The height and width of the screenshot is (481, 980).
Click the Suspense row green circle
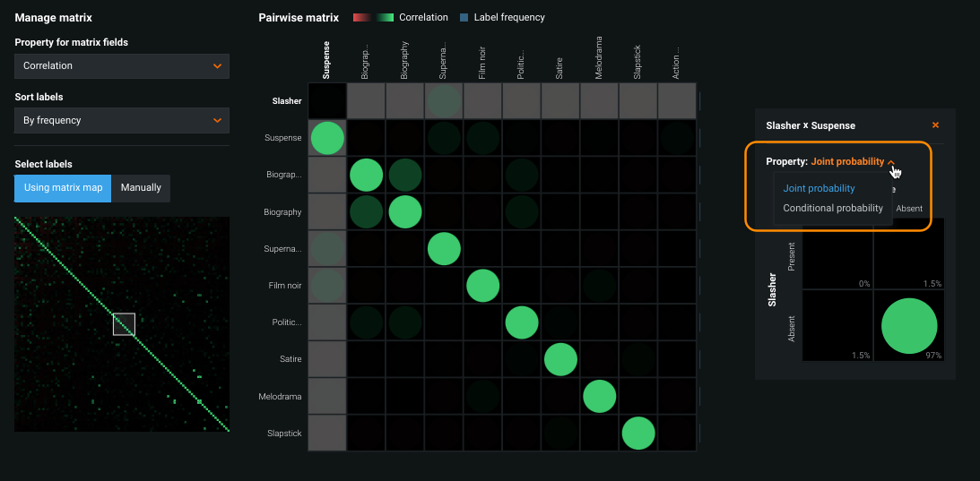327,138
